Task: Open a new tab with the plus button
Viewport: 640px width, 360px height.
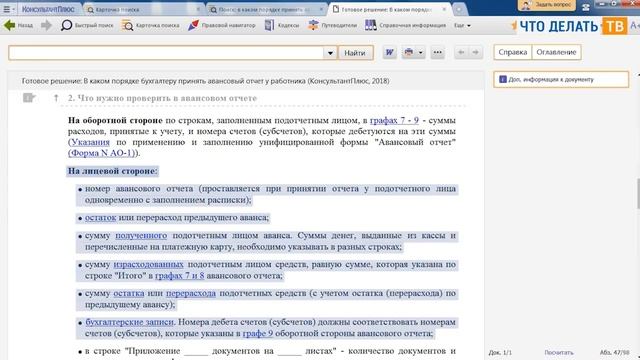Action: pos(459,9)
